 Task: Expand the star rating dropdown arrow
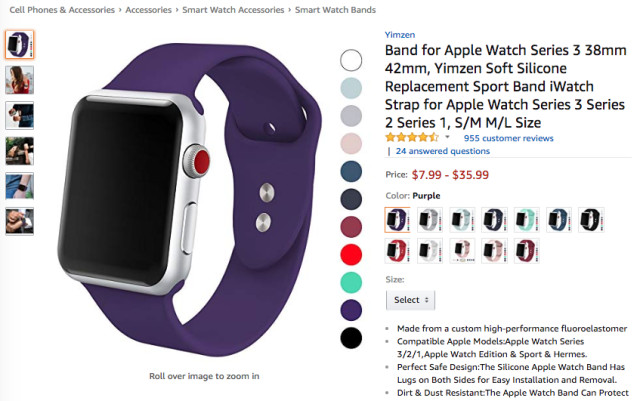click(x=447, y=137)
